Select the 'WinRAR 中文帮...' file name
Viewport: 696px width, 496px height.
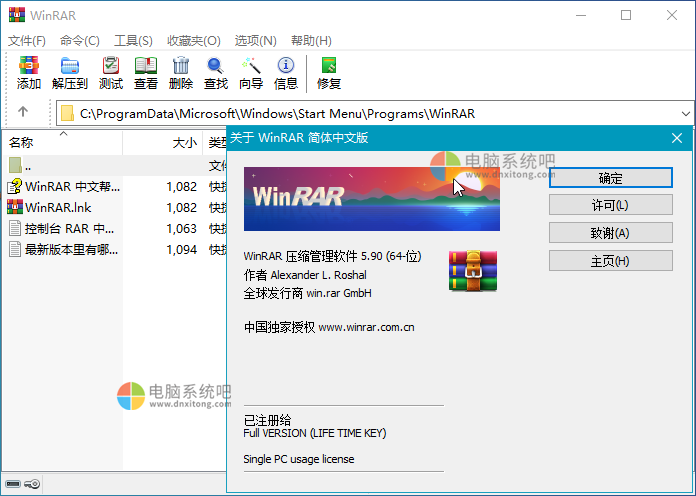click(72, 186)
